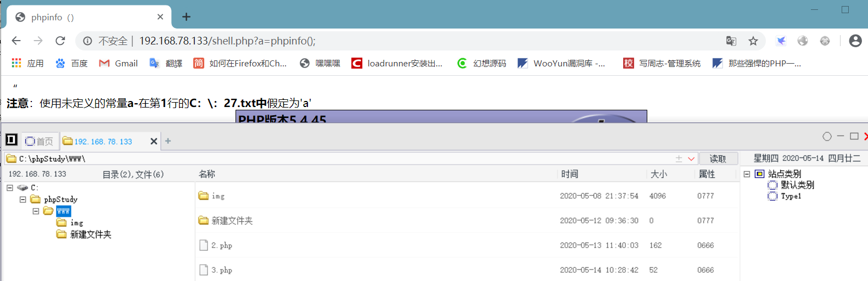868x281 pixels.
Task: Select the phpinfo browser tab
Action: point(88,17)
